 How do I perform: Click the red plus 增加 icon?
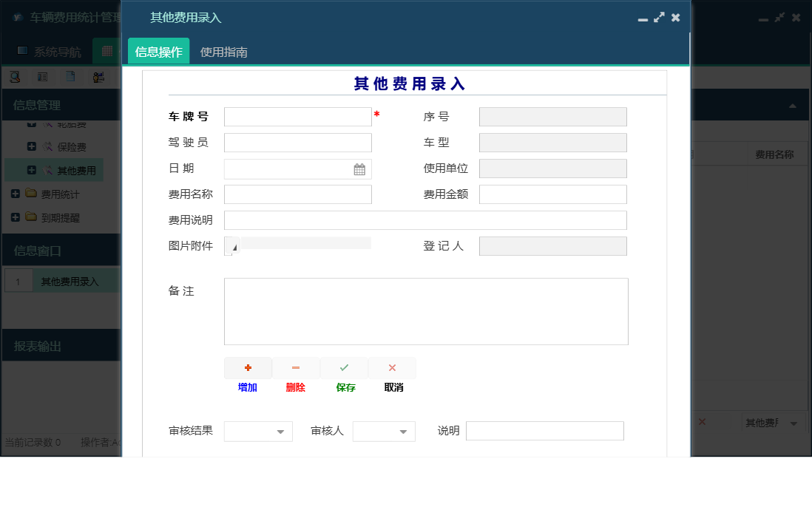coord(248,367)
